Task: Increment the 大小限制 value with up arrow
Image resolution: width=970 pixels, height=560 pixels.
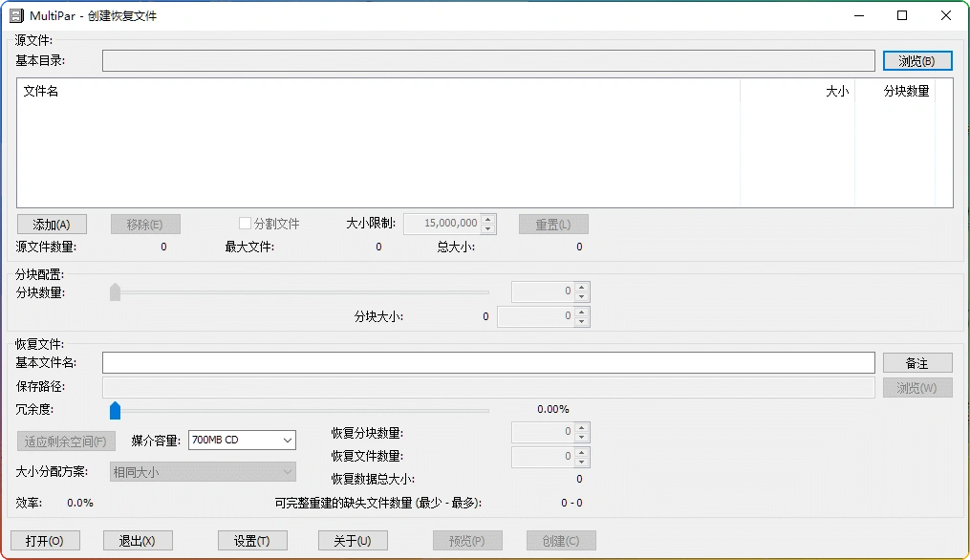Action: [x=488, y=218]
